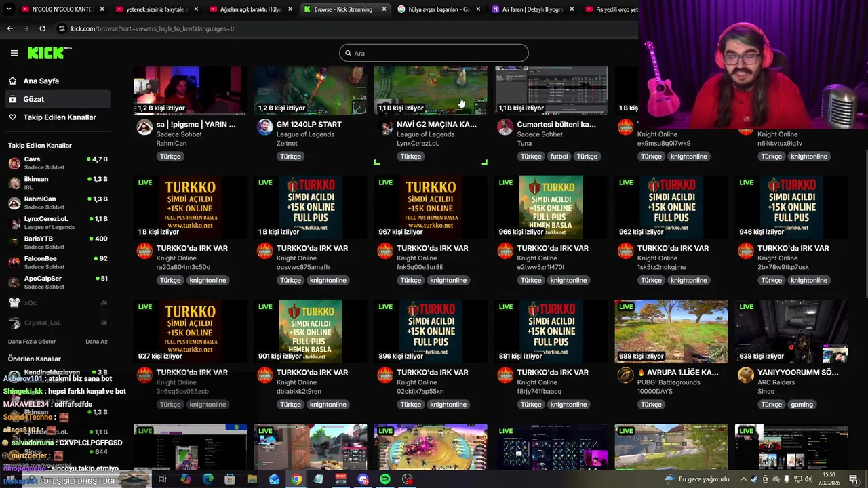
Task: Open the taskbar notification center
Action: point(853,479)
